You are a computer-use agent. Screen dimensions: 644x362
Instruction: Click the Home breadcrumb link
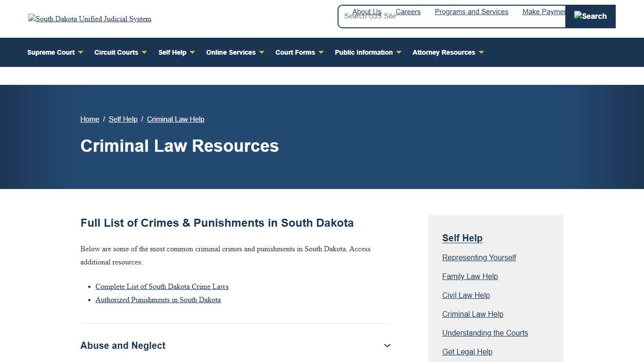(x=90, y=119)
